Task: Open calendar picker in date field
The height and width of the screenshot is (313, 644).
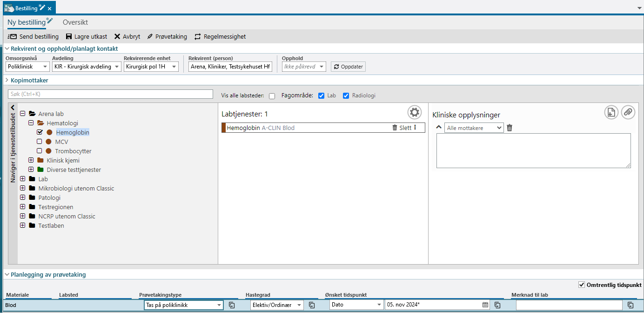Action: pos(485,305)
